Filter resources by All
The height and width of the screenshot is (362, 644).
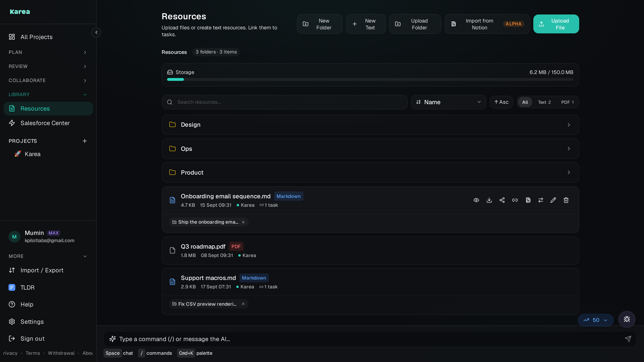[x=525, y=102]
